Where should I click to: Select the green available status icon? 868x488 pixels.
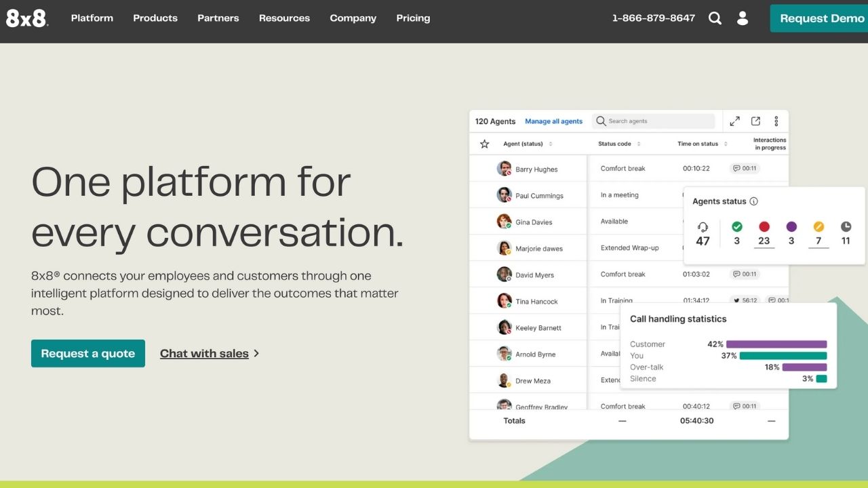[737, 227]
